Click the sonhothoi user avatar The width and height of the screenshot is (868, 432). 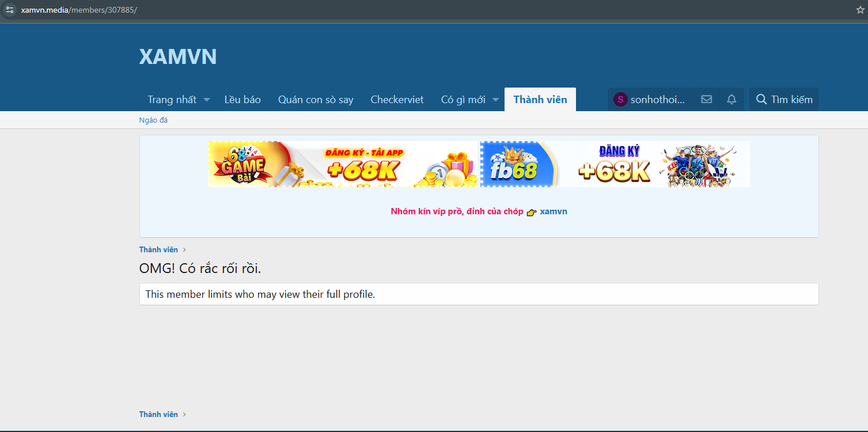(620, 100)
